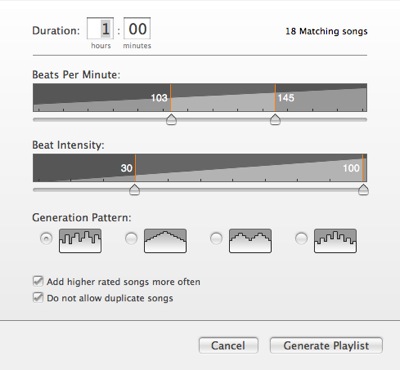400x370 pixels.
Task: Choose the third generation pattern radio button
Action: click(216, 238)
